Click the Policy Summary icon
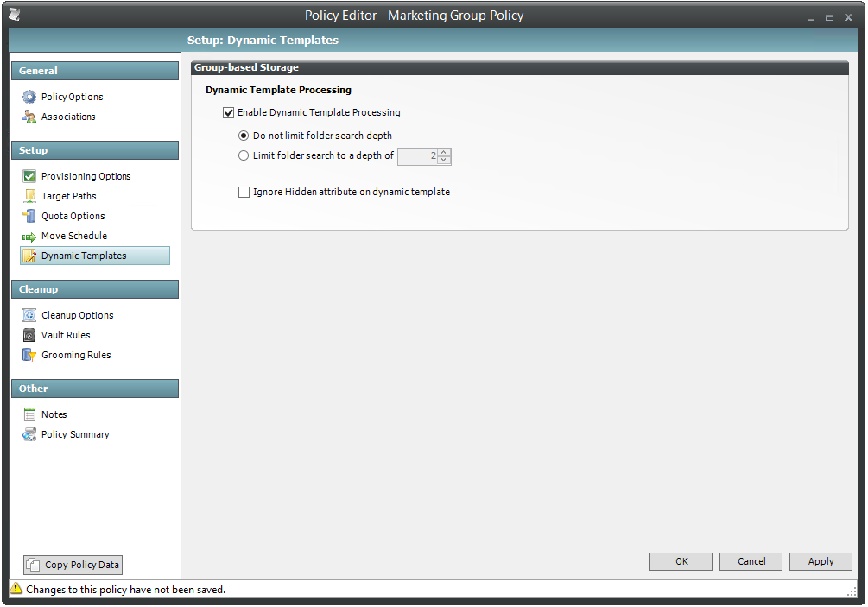This screenshot has width=868, height=607. coord(29,434)
